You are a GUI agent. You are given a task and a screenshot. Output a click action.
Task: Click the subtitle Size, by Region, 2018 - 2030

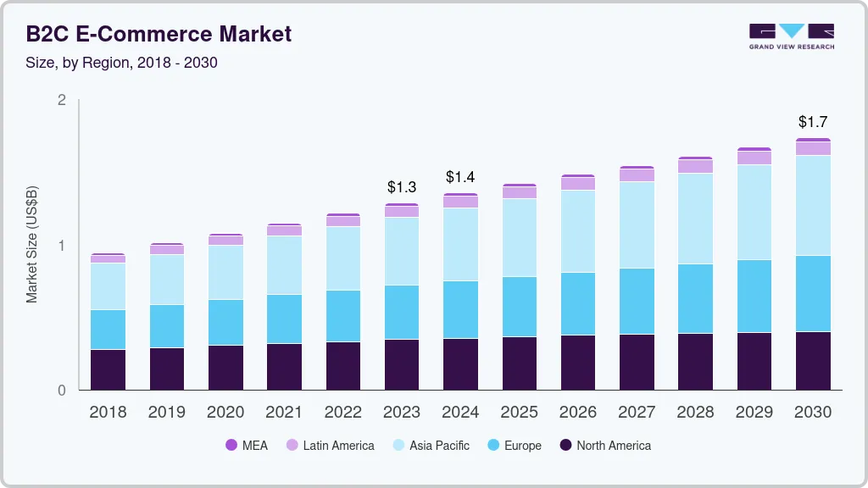click(121, 63)
